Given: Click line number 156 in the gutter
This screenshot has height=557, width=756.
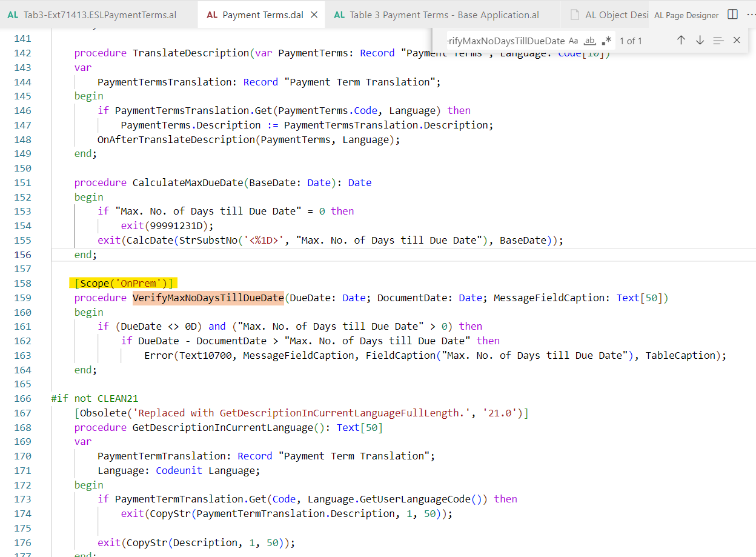Looking at the screenshot, I should coord(22,255).
